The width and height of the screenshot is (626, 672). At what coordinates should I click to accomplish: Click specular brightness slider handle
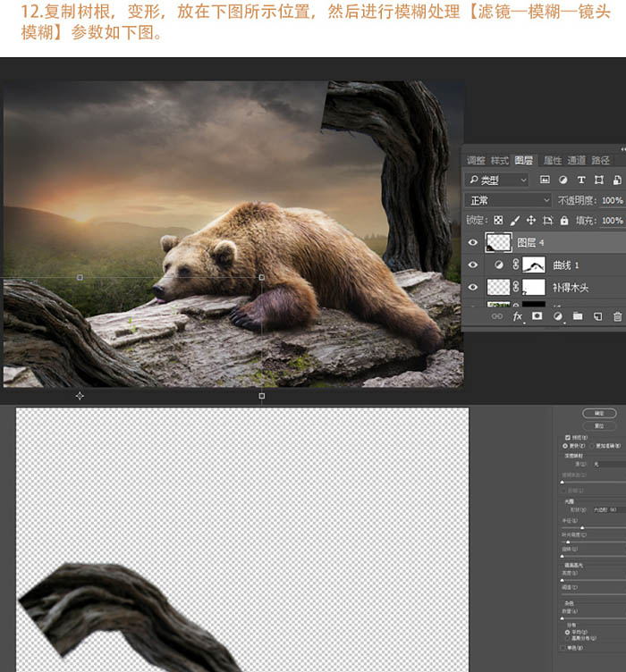click(x=563, y=580)
